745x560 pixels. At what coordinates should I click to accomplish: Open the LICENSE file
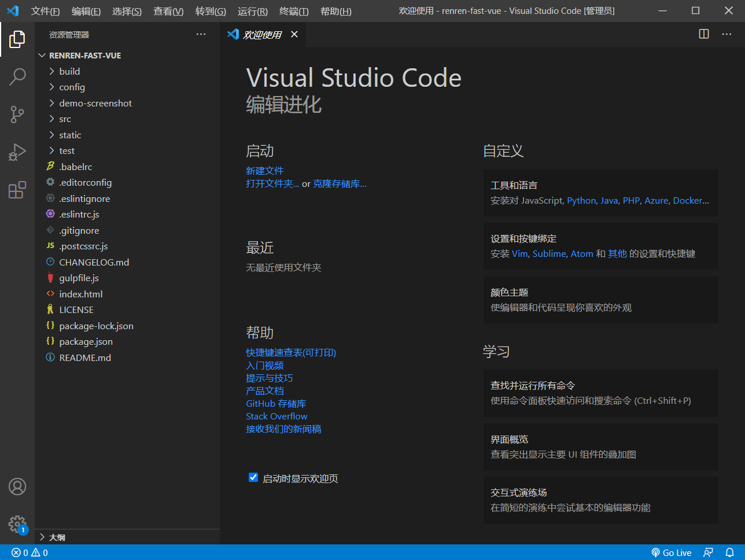(x=127, y=310)
